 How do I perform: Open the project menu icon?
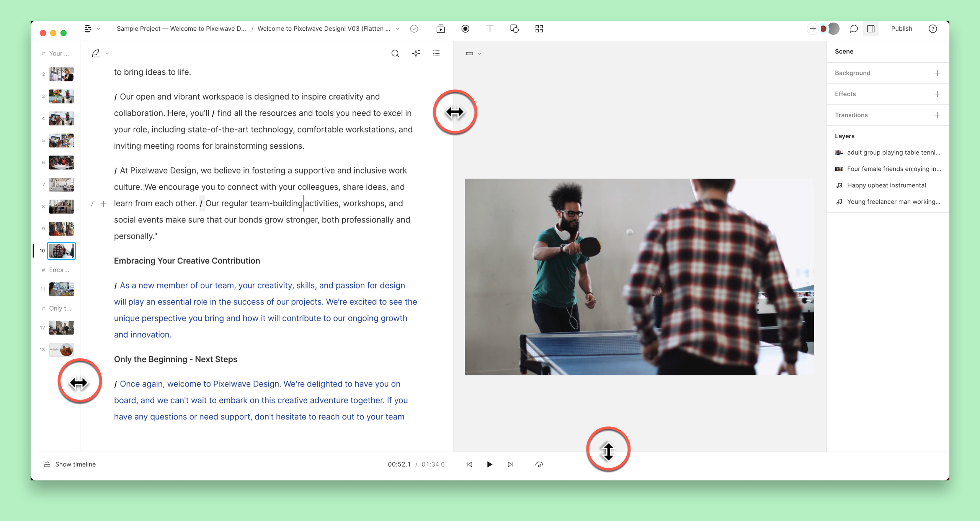pyautogui.click(x=88, y=29)
